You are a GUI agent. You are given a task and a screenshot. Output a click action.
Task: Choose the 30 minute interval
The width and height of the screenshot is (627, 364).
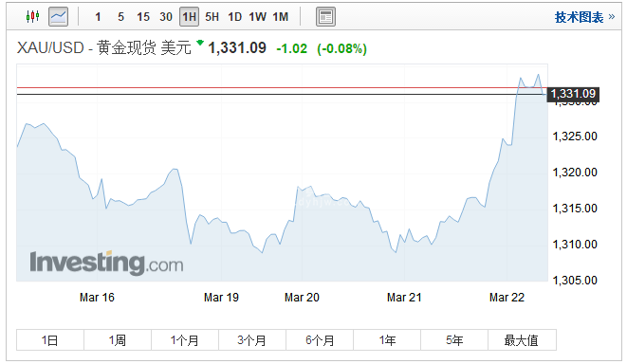(166, 17)
